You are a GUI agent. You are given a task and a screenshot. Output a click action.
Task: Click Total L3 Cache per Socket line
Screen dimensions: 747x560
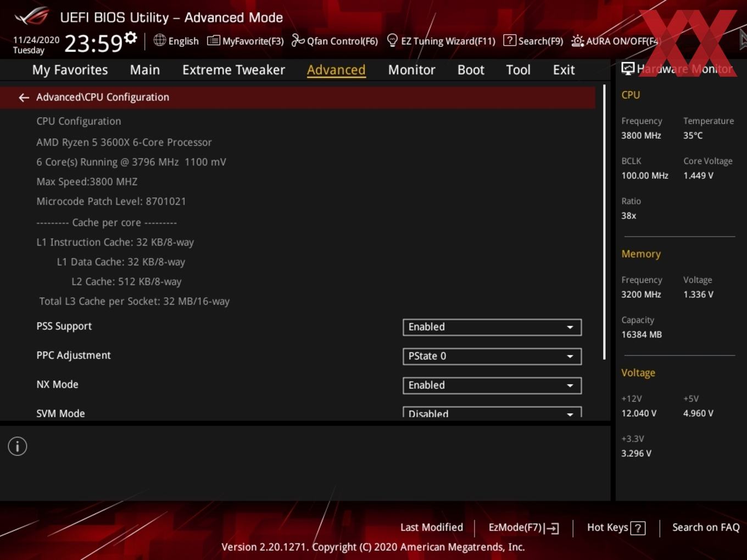tap(135, 301)
